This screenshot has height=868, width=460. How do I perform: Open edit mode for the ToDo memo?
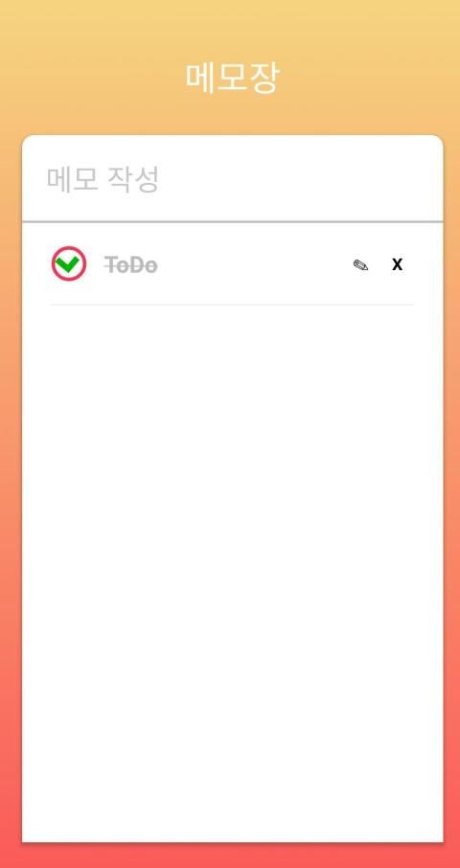pos(361,265)
